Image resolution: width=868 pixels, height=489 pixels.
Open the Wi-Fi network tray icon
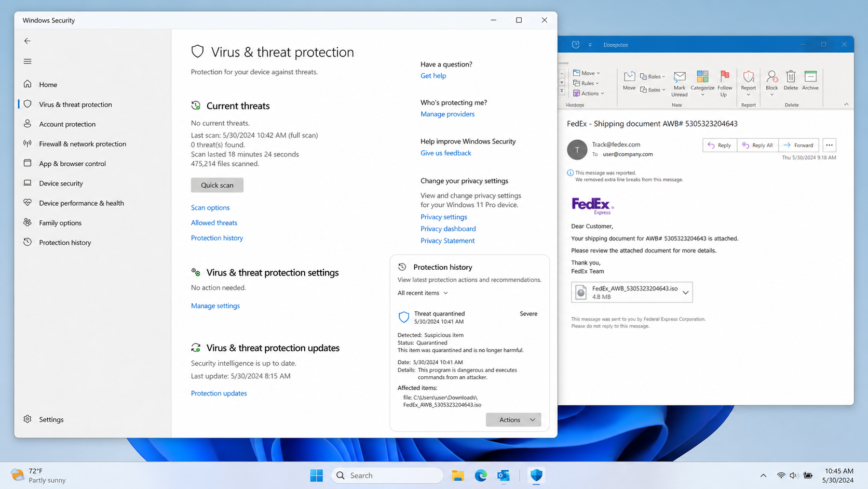(x=781, y=475)
